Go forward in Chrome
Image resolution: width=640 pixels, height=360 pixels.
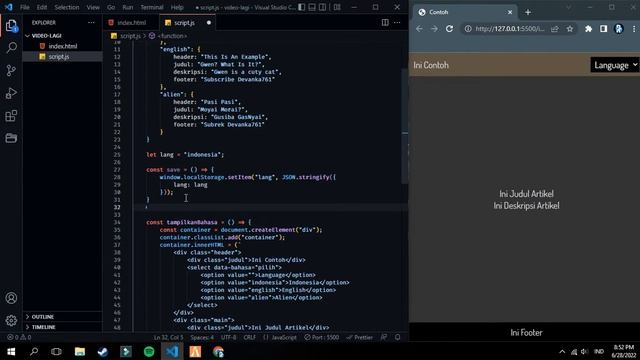tap(434, 29)
